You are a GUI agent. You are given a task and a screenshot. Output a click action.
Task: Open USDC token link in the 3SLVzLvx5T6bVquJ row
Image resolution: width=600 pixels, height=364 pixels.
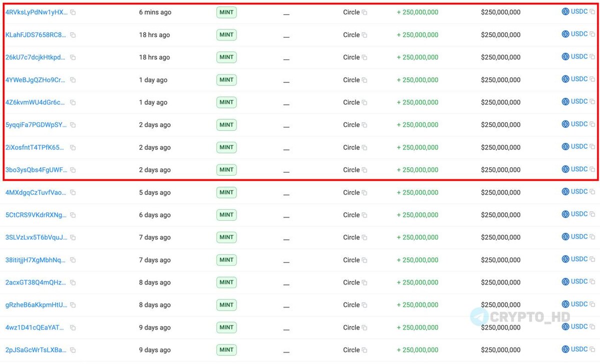579,237
